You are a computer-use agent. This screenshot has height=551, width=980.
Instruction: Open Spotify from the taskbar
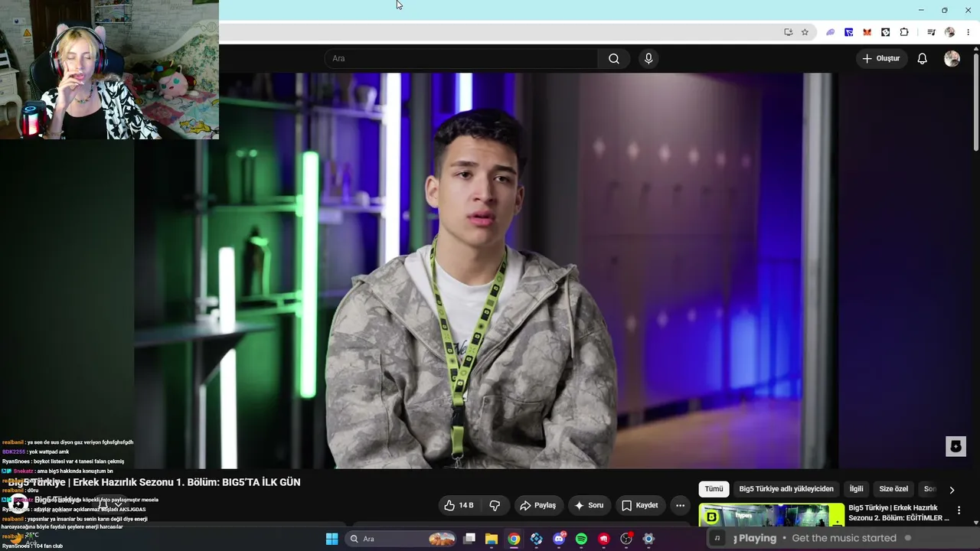click(x=581, y=539)
